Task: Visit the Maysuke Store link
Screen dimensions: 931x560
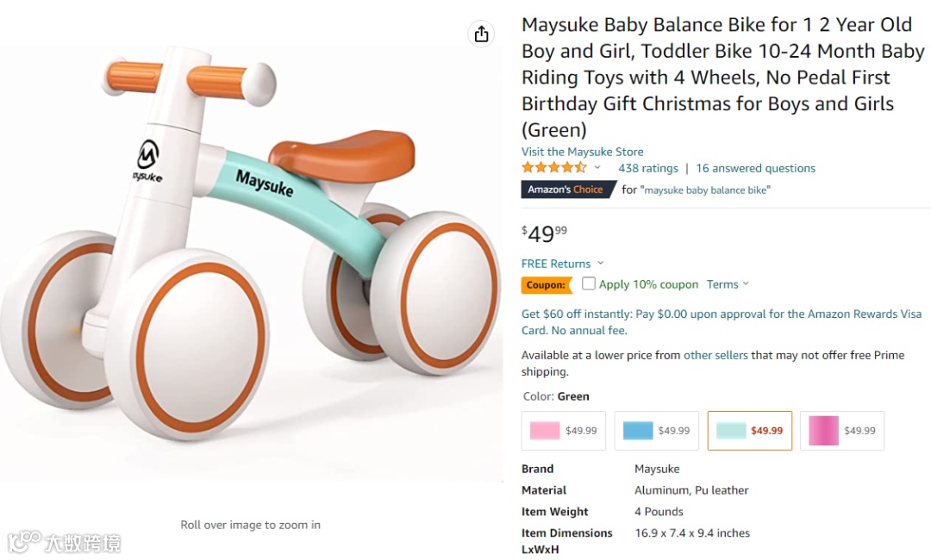Action: coord(582,152)
